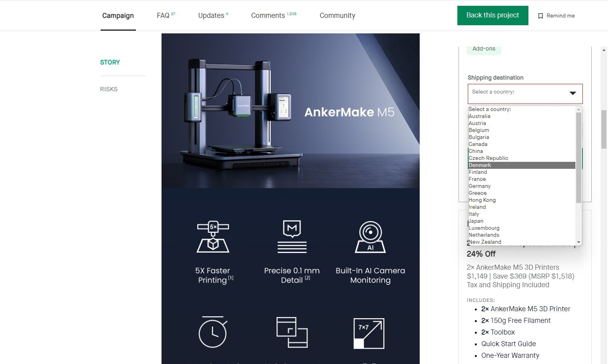Select Greece in the country list
Viewport: 608px width, 364px height.
521,193
